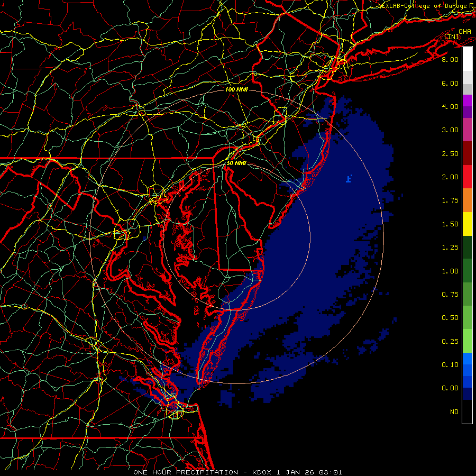Click the 0.25 legend value
This screenshot has height=476, width=476.
click(x=450, y=342)
